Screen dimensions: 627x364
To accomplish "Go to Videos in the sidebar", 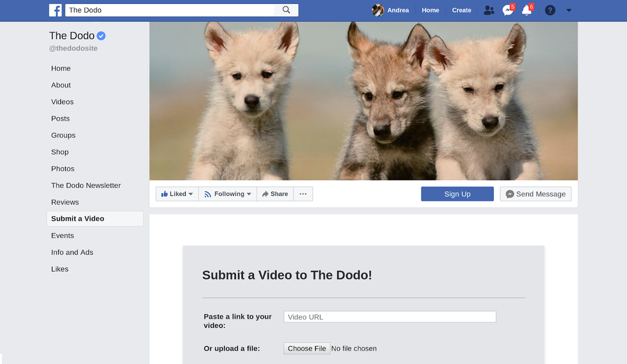I will 62,102.
